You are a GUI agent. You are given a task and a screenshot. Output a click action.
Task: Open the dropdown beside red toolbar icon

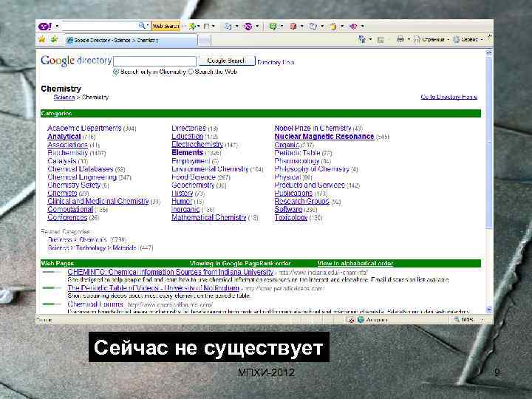point(301,26)
